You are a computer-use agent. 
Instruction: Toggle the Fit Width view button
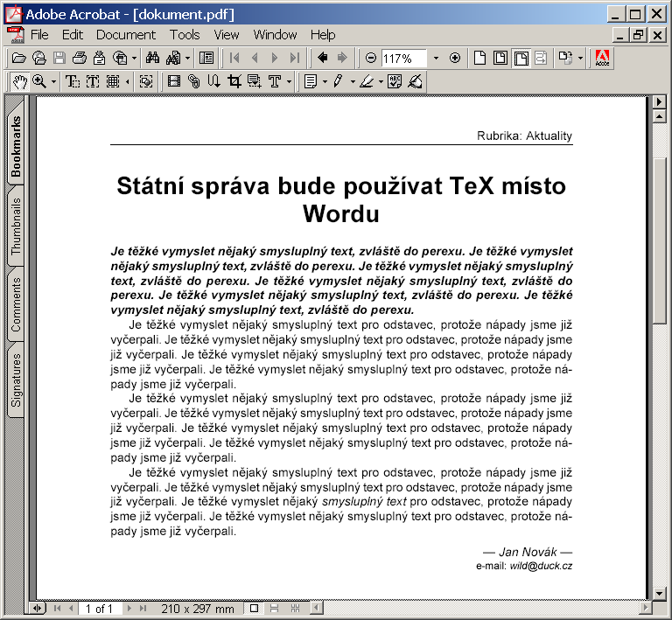click(521, 58)
